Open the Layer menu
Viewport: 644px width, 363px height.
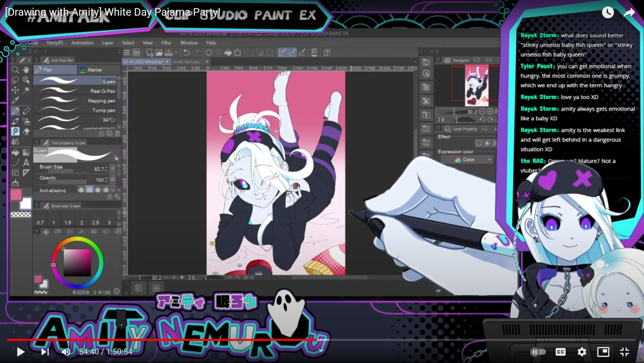[x=107, y=43]
